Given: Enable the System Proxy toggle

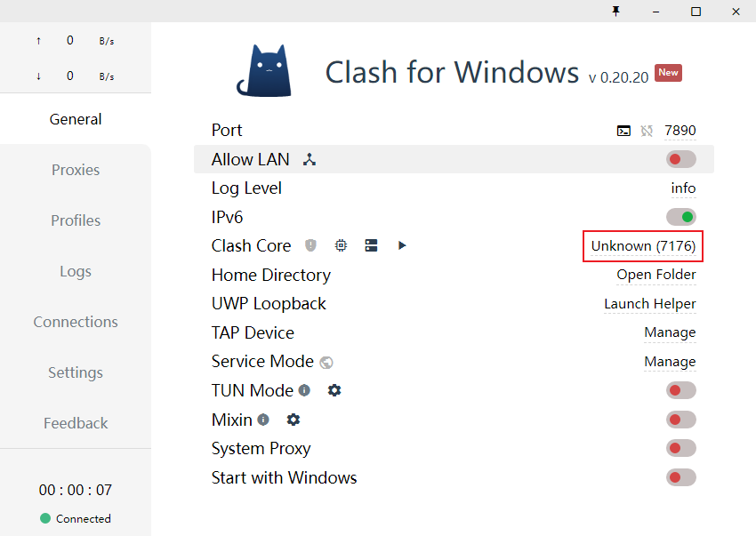Looking at the screenshot, I should (x=680, y=449).
